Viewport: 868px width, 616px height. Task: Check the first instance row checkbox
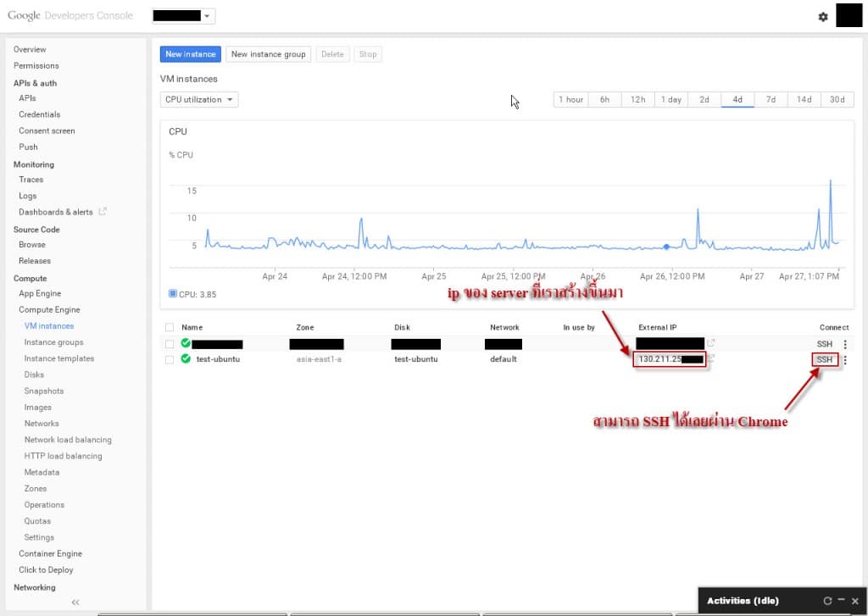pos(170,344)
